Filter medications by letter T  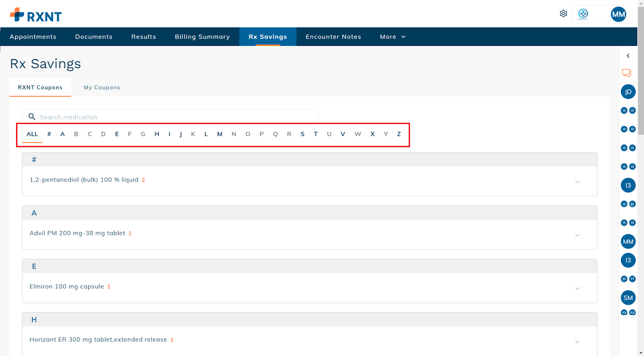316,134
